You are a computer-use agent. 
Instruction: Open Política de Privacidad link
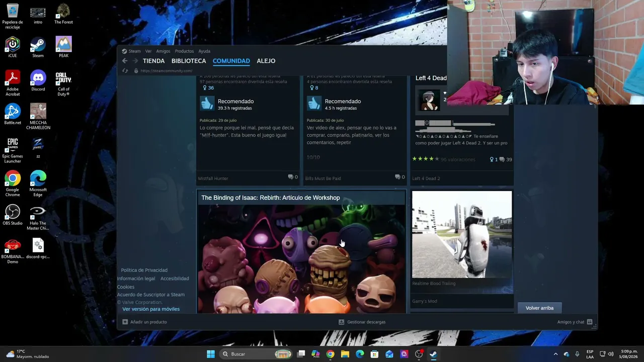(x=144, y=270)
